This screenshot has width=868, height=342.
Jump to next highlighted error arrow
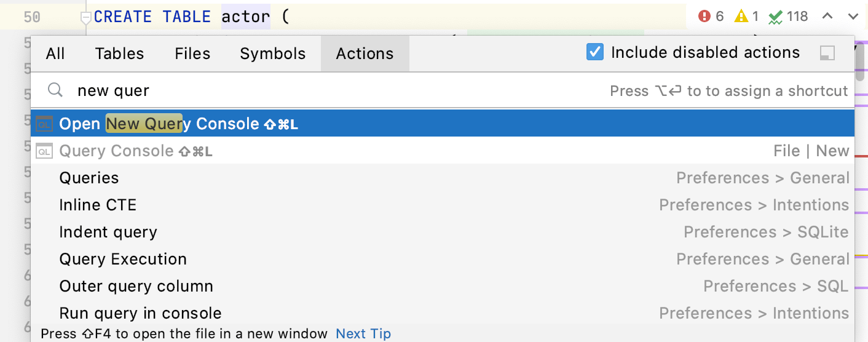point(853,17)
